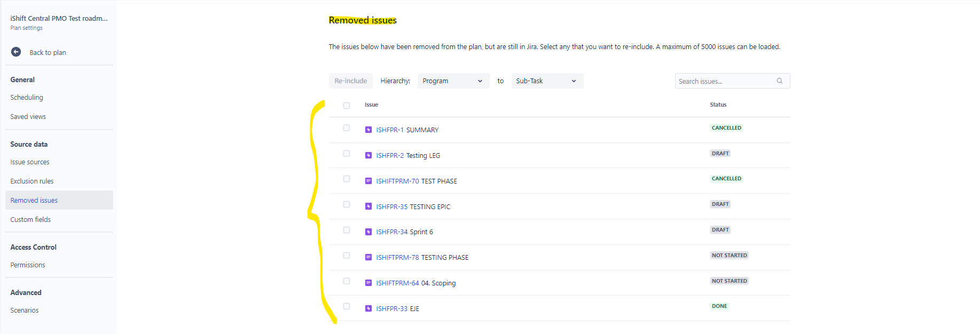This screenshot has height=334, width=980.
Task: Click the CANCELLED status of ISHFPR-1
Action: point(726,128)
